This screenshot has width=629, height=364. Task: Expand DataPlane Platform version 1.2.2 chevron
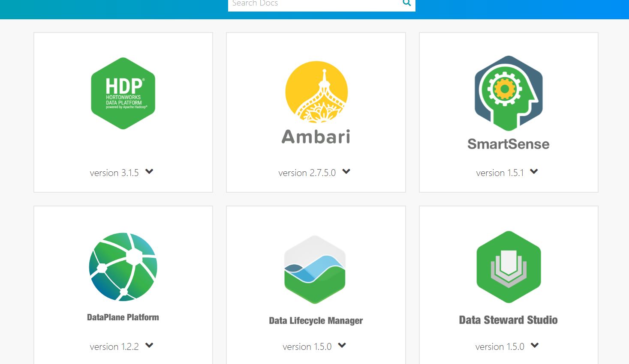149,346
